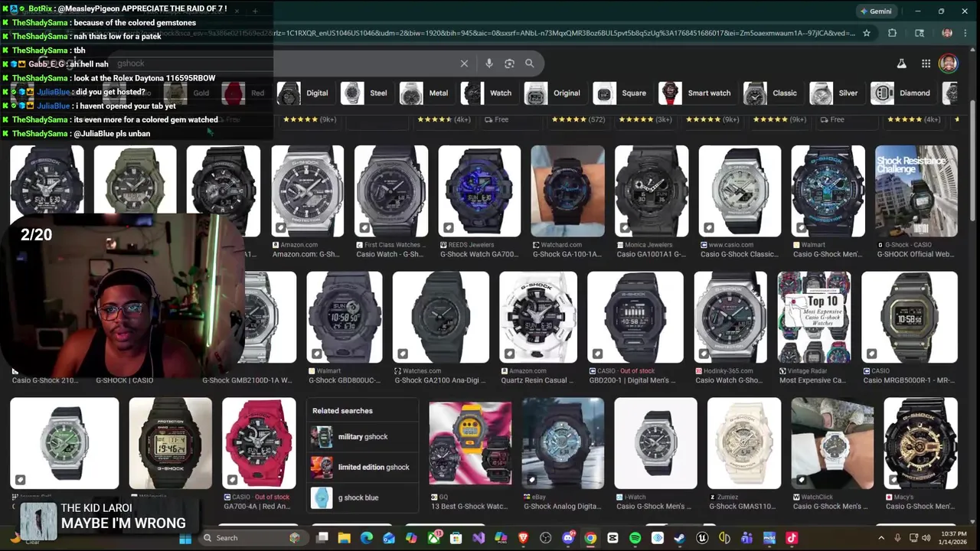
Task: Open the Zumiez white G-Shock image
Action: (745, 443)
